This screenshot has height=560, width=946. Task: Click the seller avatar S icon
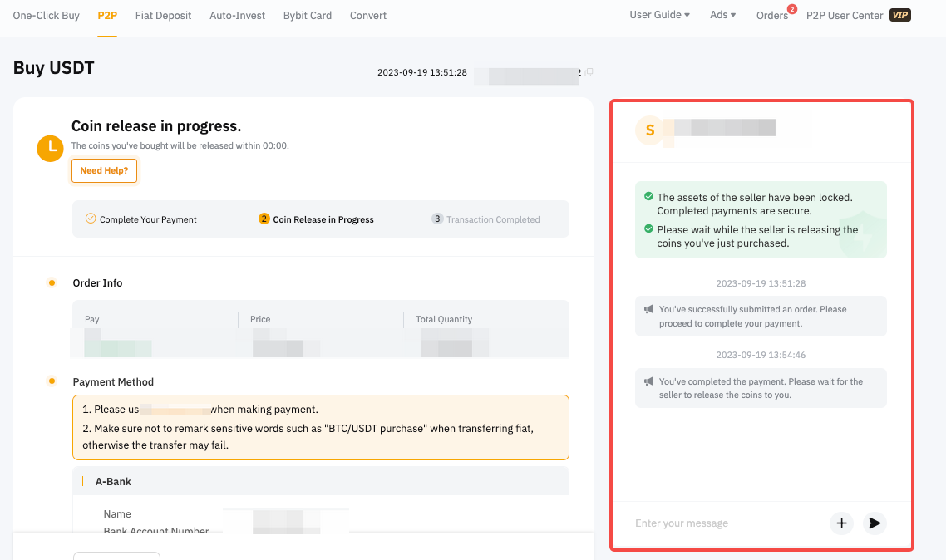click(650, 130)
